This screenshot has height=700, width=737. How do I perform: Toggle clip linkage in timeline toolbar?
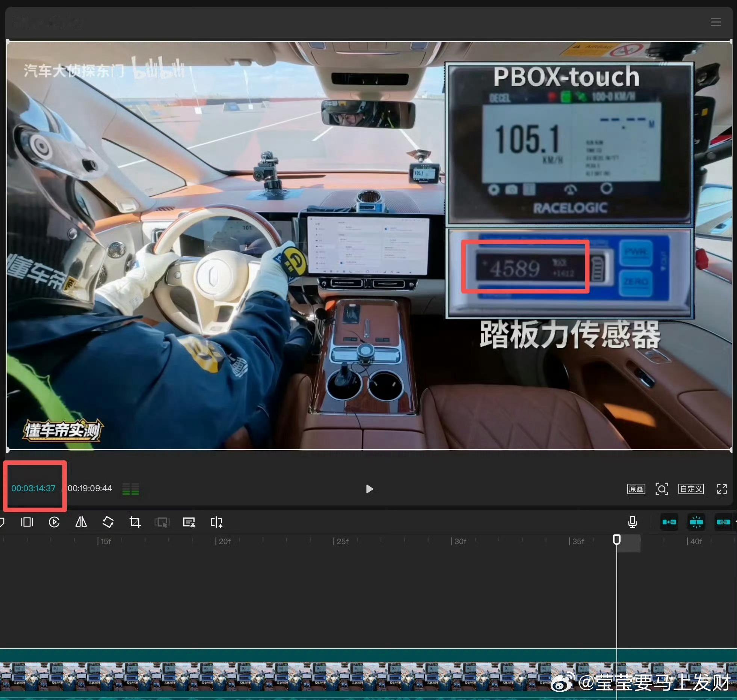click(x=723, y=522)
